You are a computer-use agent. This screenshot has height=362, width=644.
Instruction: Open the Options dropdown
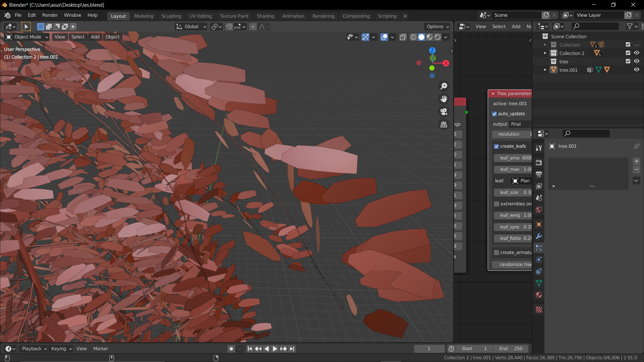pyautogui.click(x=437, y=26)
